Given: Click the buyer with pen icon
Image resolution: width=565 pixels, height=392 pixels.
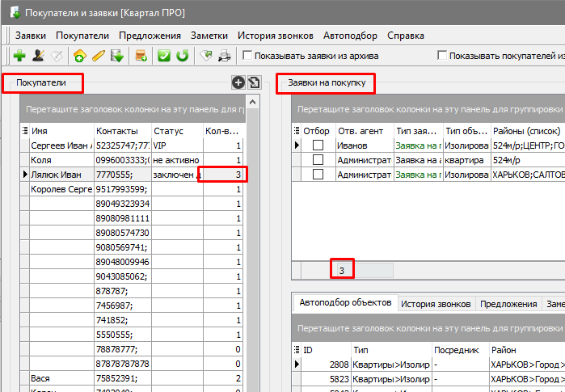Looking at the screenshot, I should 38,56.
